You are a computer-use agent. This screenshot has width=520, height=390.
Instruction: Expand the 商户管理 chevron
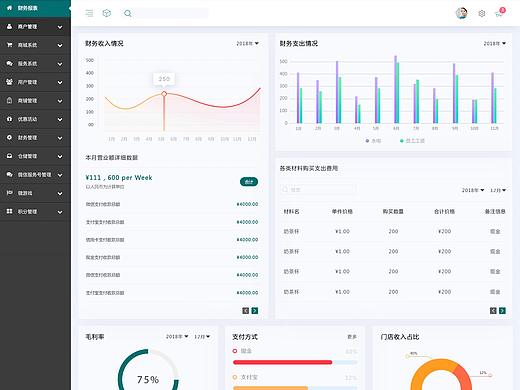(60, 27)
